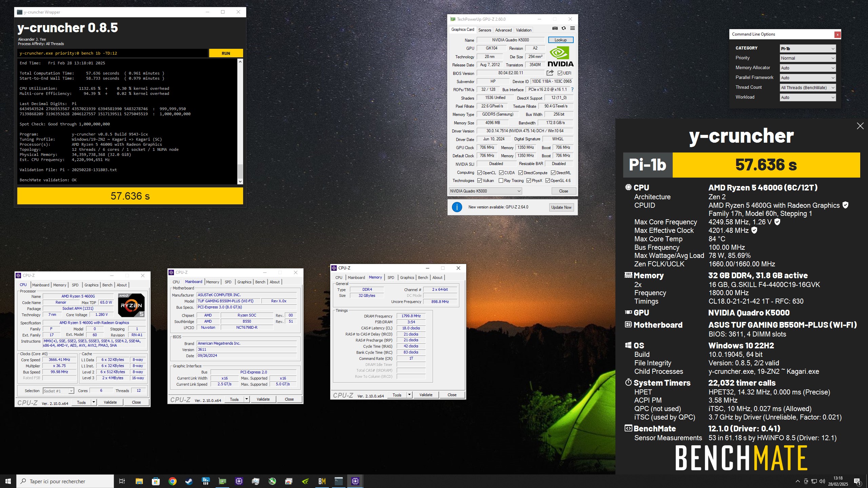Click the y-cruncher output scrollbar thumb
The height and width of the screenshot is (488, 868).
tap(240, 171)
